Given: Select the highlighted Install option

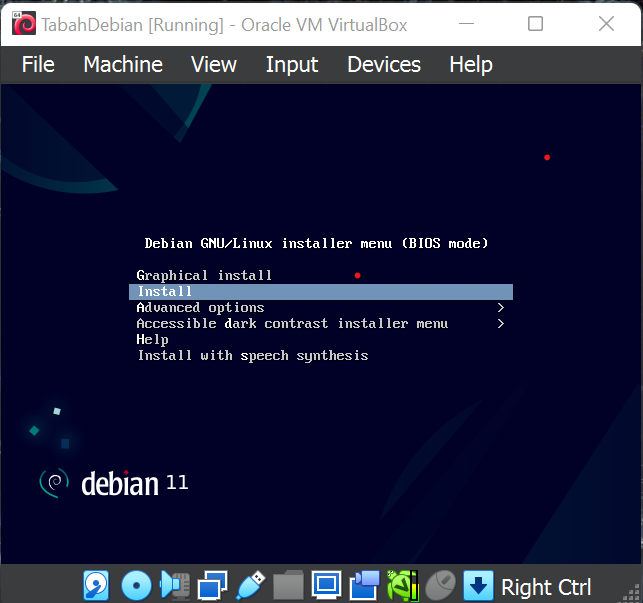Looking at the screenshot, I should point(321,292).
